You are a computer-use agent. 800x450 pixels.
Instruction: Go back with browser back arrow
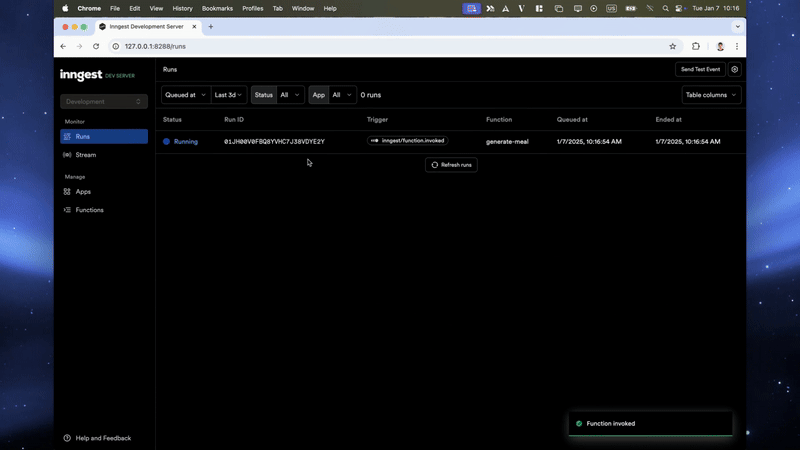[63, 46]
